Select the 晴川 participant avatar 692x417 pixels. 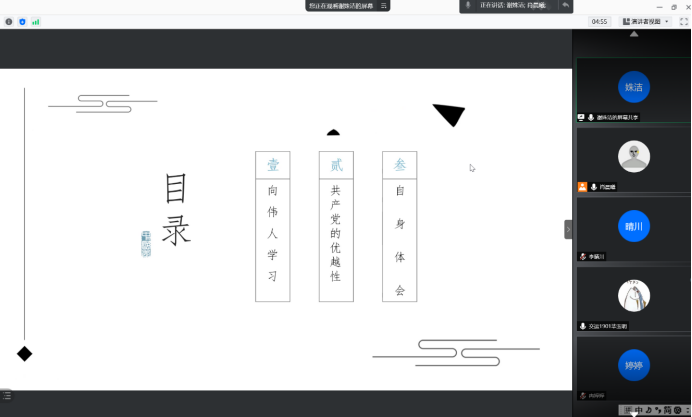tap(633, 226)
